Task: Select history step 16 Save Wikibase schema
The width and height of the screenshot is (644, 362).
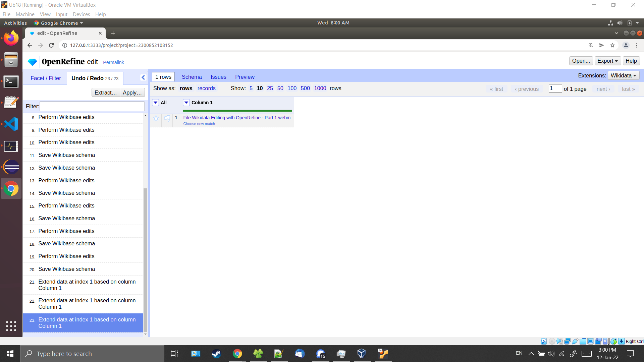Action: [x=83, y=219]
